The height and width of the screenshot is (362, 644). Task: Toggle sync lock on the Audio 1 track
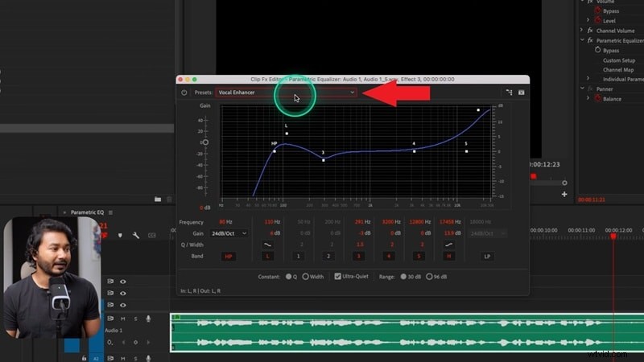click(x=110, y=319)
